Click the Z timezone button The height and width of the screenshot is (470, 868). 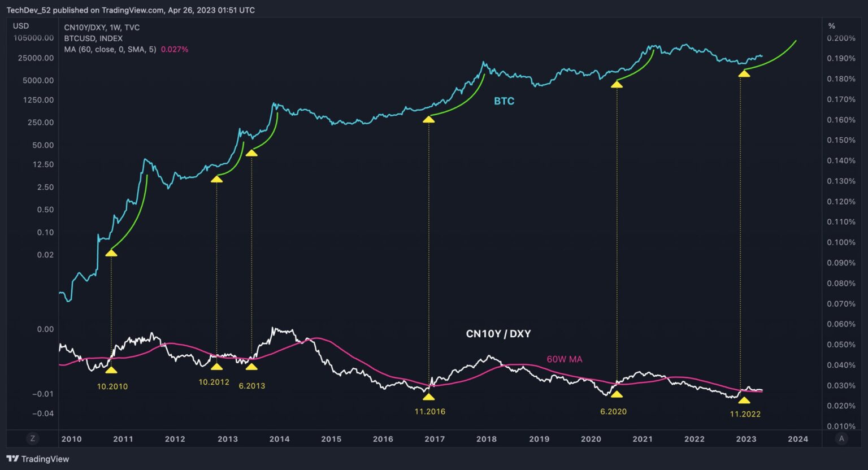pos(33,438)
